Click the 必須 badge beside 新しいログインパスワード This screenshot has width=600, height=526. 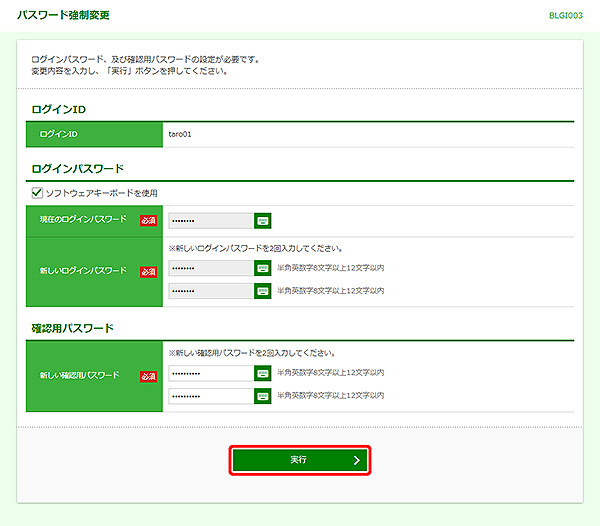click(148, 272)
